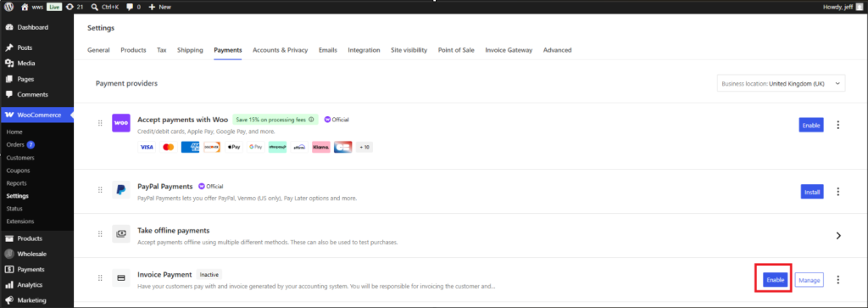Click the Manage button for Invoice Payment
The height and width of the screenshot is (308, 868).
pyautogui.click(x=809, y=280)
